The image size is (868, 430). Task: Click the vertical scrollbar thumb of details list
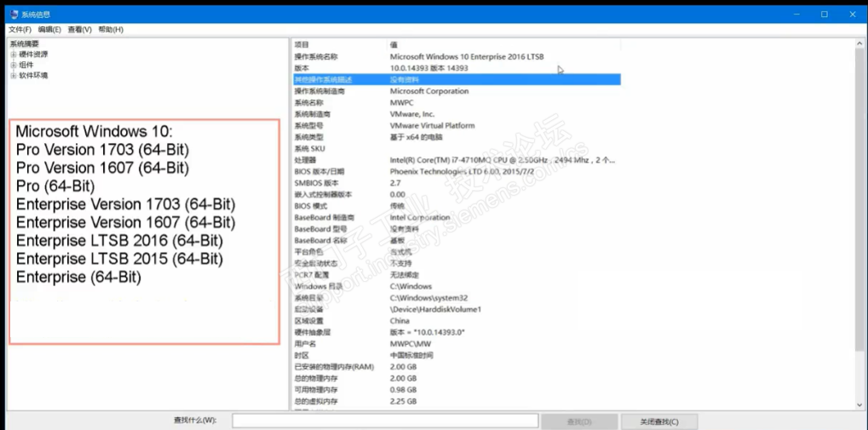[x=859, y=199]
